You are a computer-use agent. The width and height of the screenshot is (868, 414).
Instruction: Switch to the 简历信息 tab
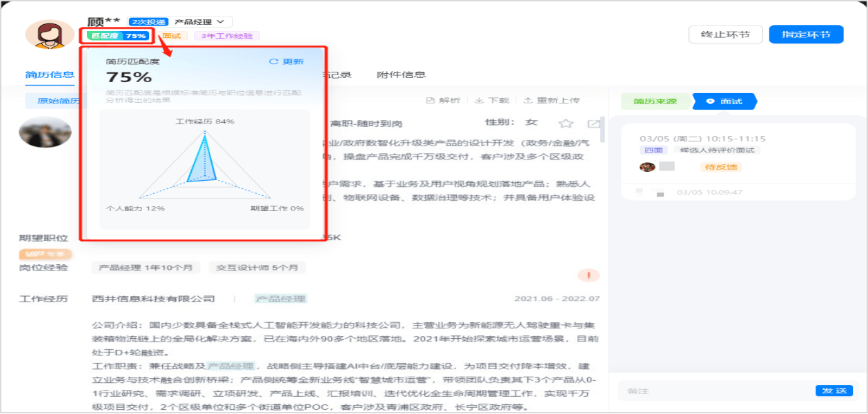pos(50,75)
